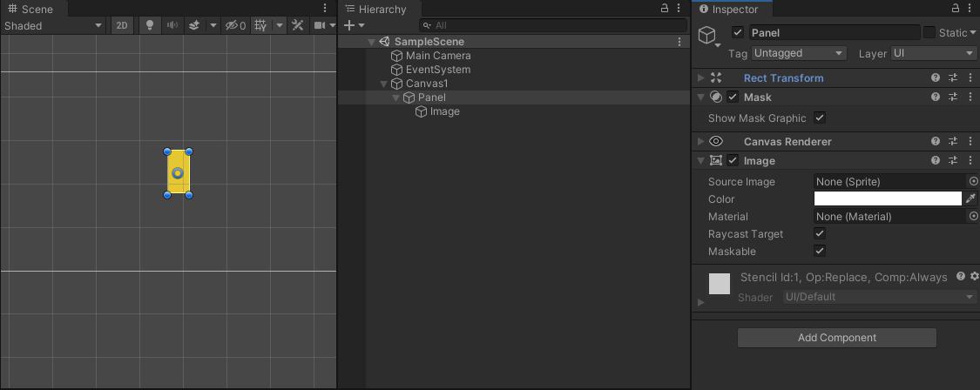
Task: Uncheck Maskable
Action: tap(820, 252)
